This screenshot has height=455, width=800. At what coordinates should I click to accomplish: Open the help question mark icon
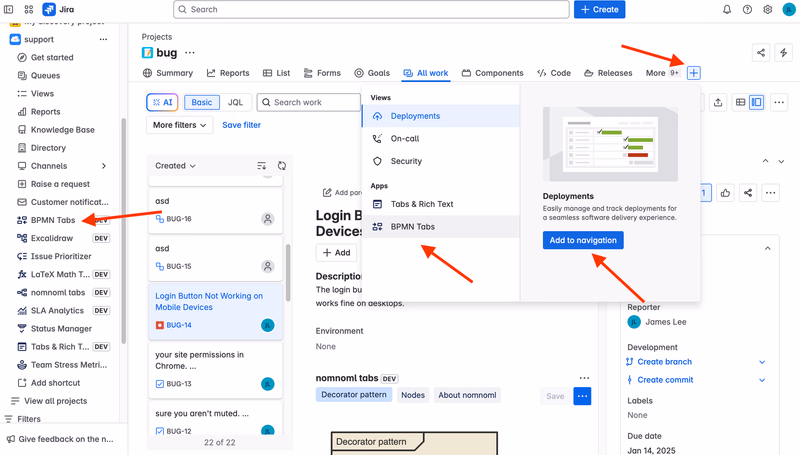pos(747,9)
